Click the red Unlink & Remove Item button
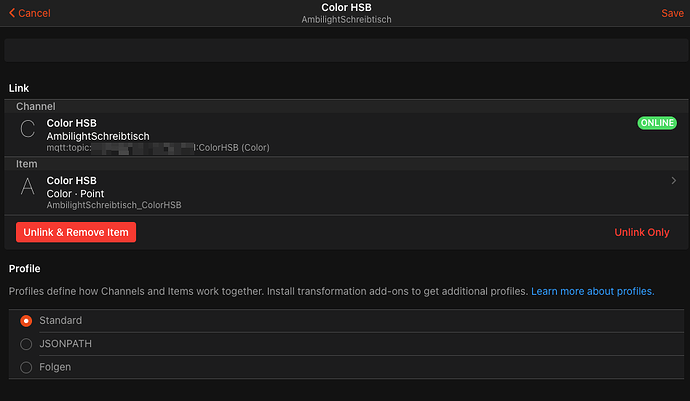The image size is (690, 401). pyautogui.click(x=75, y=232)
